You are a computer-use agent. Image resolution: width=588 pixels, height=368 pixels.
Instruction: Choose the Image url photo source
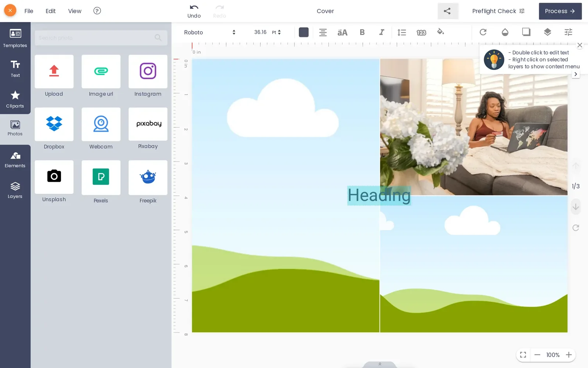coord(101,71)
